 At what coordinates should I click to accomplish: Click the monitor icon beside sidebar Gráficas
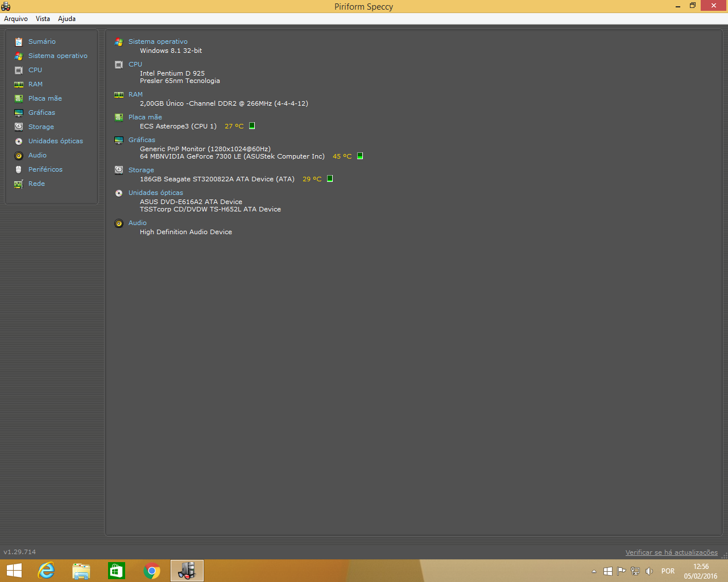coord(19,113)
